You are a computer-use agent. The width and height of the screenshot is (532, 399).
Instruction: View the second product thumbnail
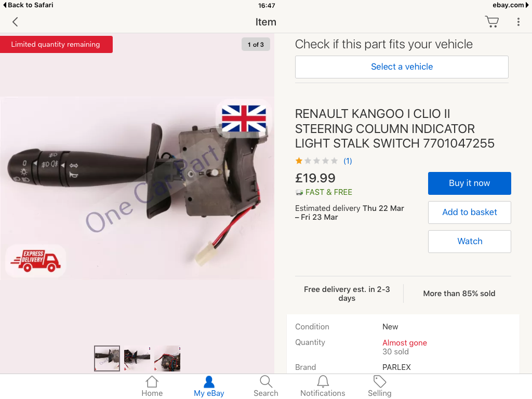tap(137, 358)
